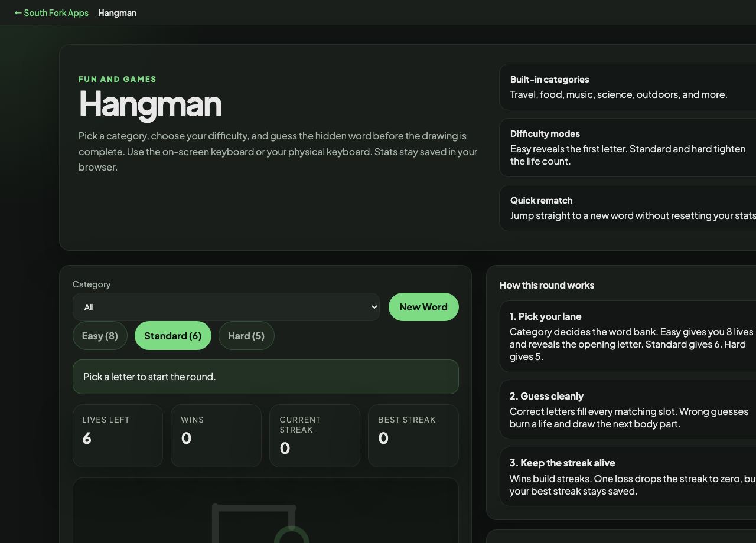
Task: Click the BEST STREAK stat card
Action: [x=413, y=436]
